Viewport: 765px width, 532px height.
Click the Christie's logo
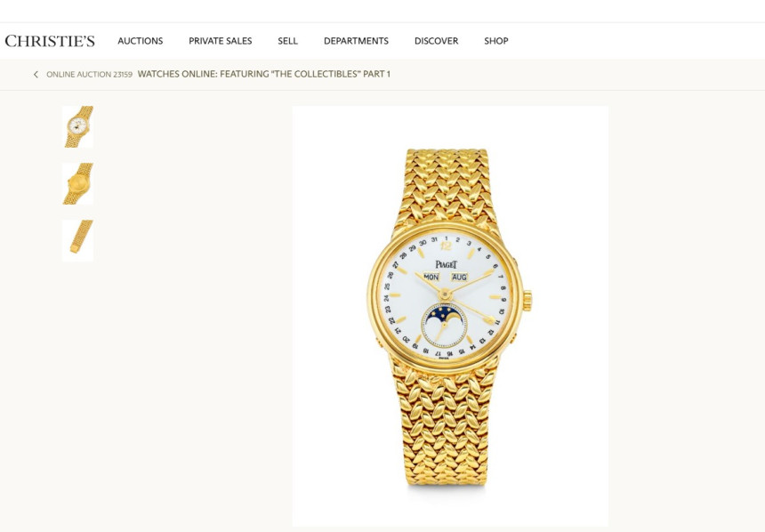pos(50,41)
